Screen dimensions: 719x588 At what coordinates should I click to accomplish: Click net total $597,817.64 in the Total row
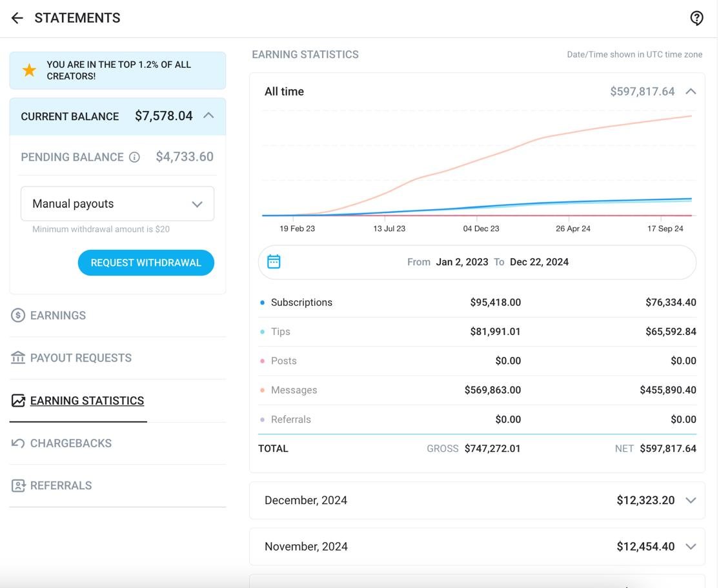pos(668,449)
